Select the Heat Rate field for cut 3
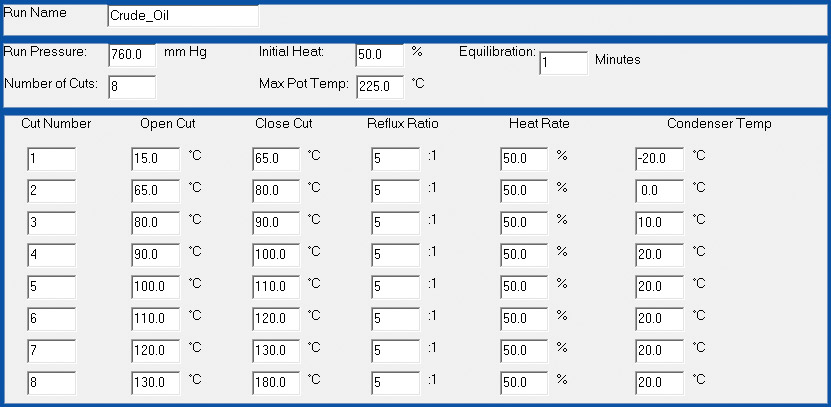 coord(524,223)
